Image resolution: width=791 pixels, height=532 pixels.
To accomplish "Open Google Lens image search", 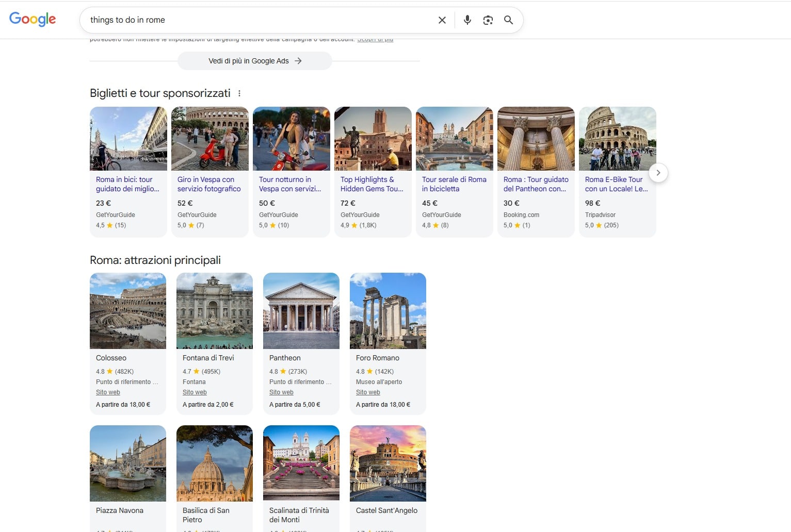I will pos(488,20).
